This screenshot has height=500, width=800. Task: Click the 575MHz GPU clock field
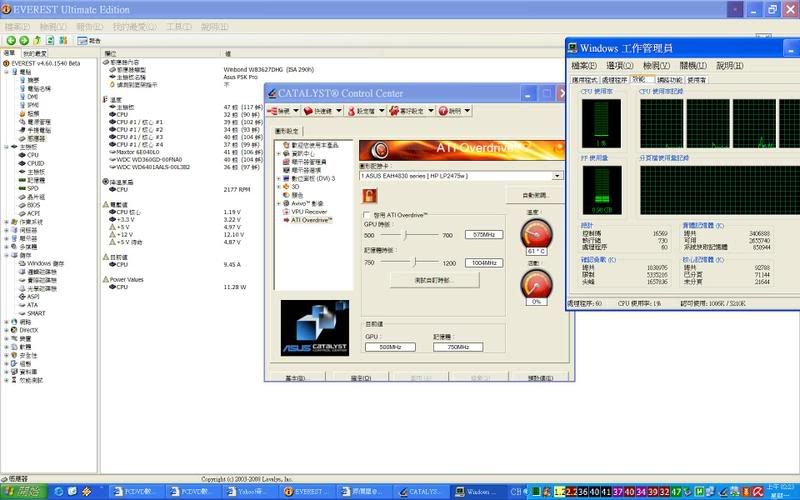tap(484, 235)
